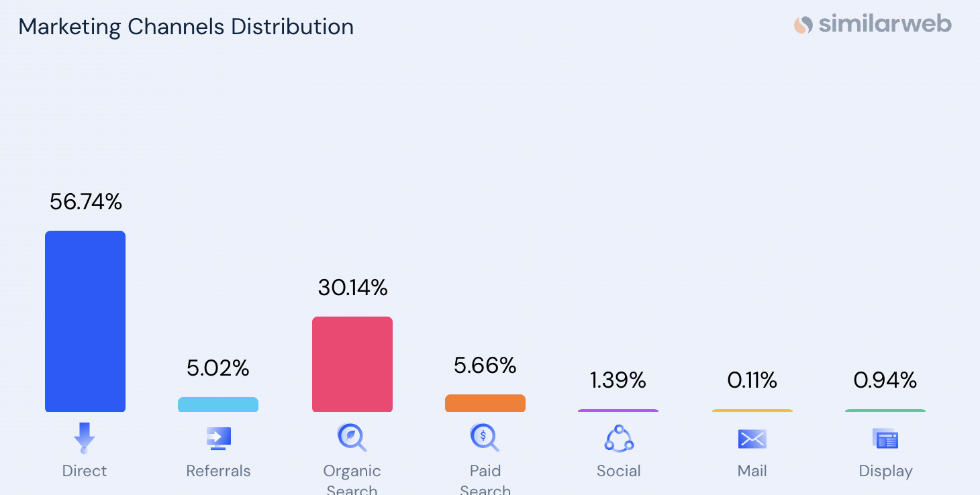Screen dimensions: 980x495
Task: Click the Paid Search dollar magnifier icon
Action: [485, 437]
